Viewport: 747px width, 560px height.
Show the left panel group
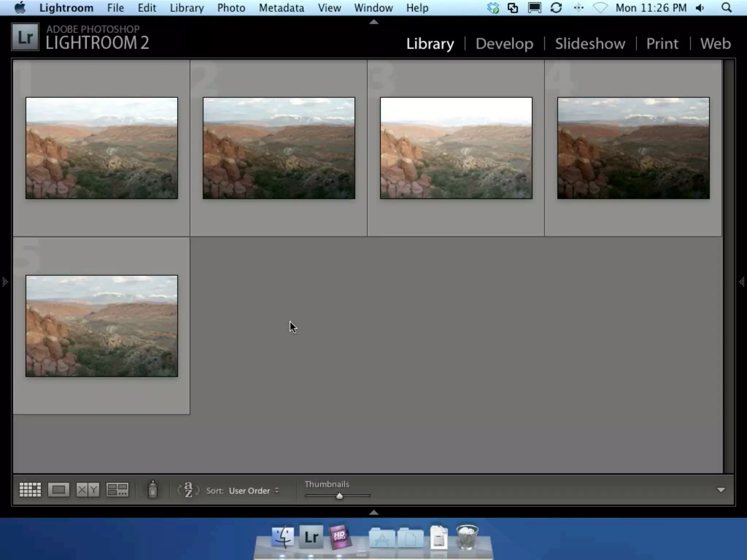pyautogui.click(x=5, y=281)
